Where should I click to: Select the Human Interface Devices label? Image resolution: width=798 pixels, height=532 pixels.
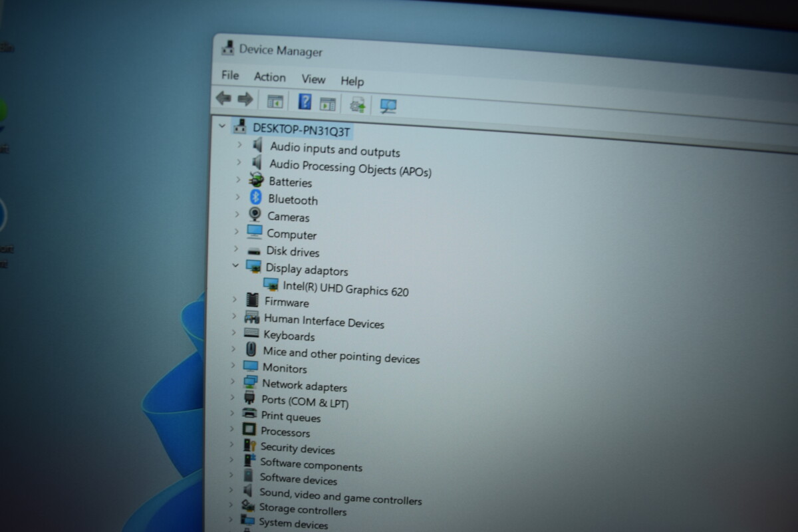click(x=324, y=321)
